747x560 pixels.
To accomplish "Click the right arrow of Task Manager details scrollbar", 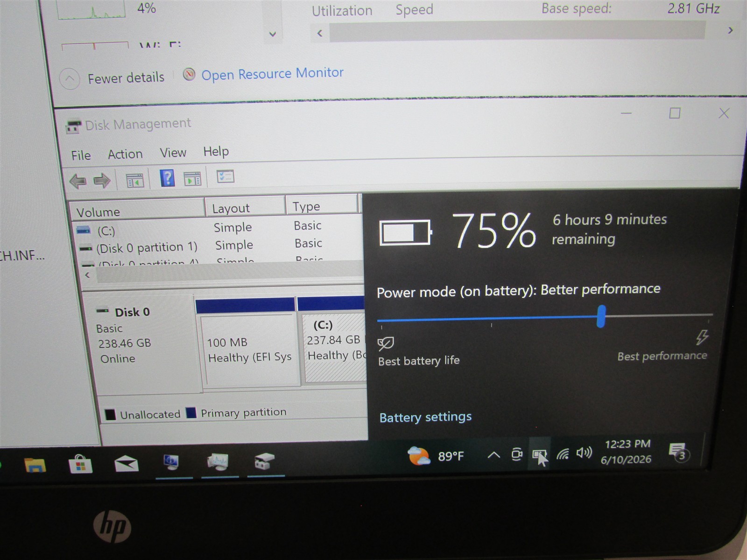I will pyautogui.click(x=730, y=30).
